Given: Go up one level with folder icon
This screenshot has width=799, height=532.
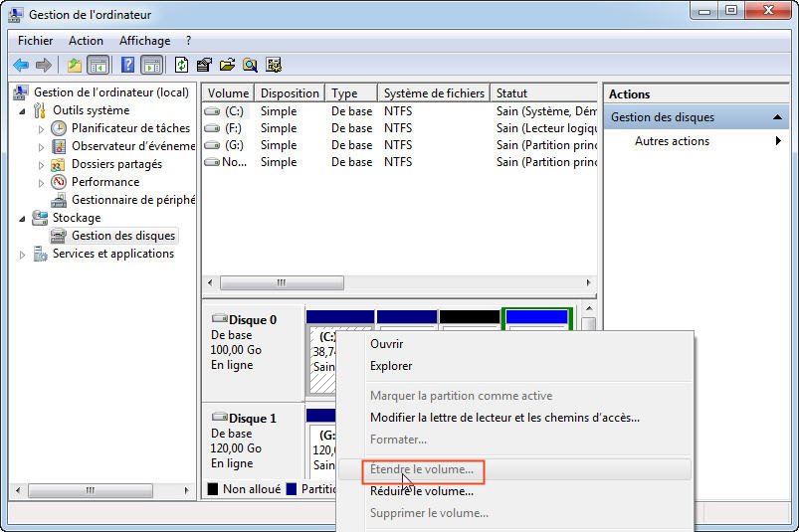Looking at the screenshot, I should click(x=75, y=66).
